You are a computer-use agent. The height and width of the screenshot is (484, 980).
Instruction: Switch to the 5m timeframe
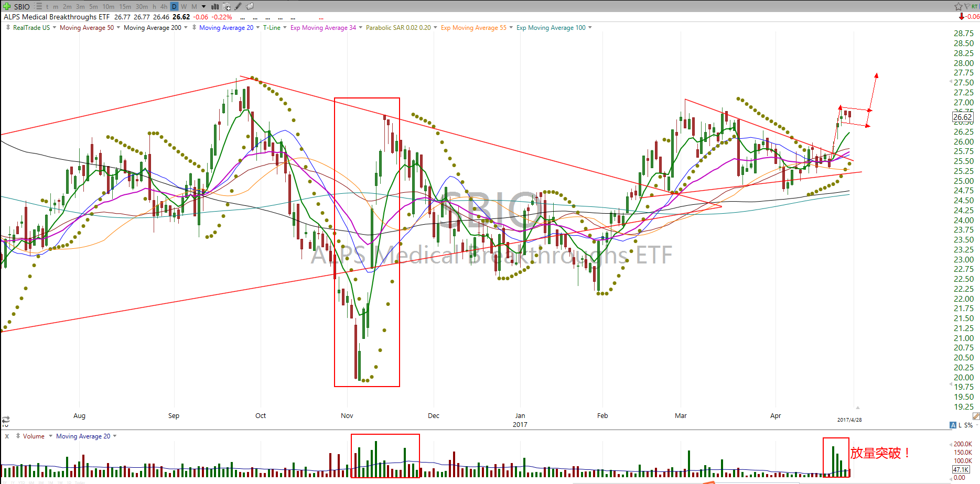click(93, 7)
